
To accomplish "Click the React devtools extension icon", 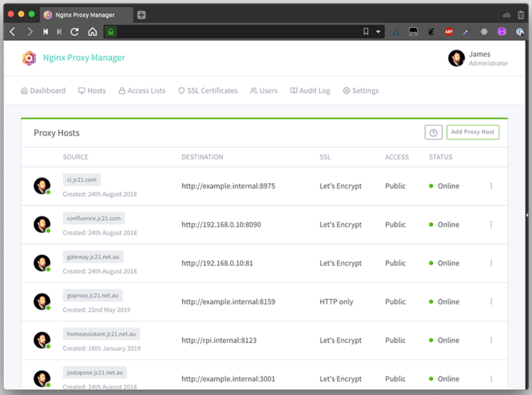I will click(484, 32).
